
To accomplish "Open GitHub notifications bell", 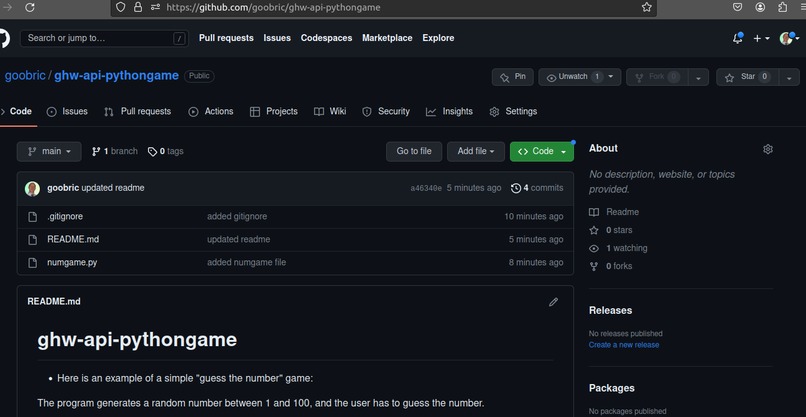I will point(738,38).
